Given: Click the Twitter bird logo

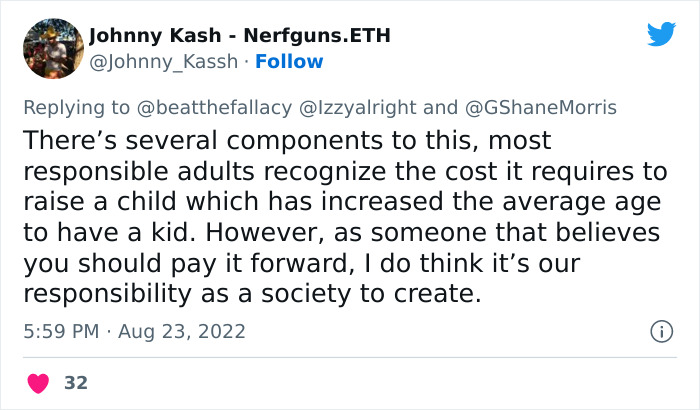Looking at the screenshot, I should point(661,34).
